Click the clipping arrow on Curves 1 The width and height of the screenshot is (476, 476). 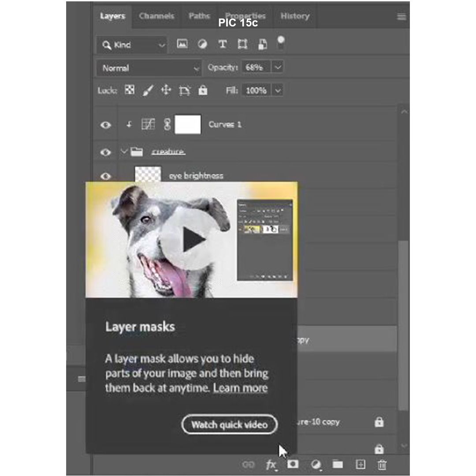tap(129, 124)
